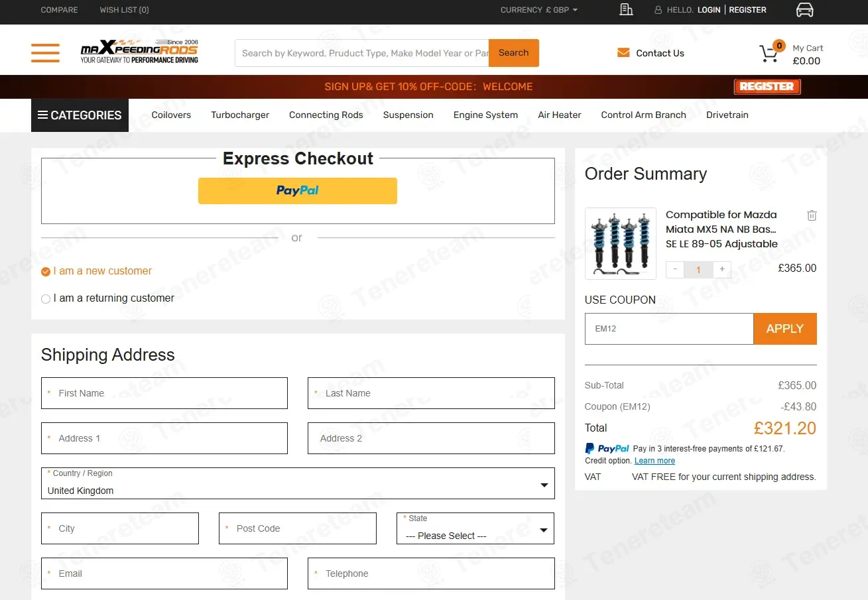This screenshot has height=600, width=868.
Task: Click the Post Code field
Action: click(298, 528)
